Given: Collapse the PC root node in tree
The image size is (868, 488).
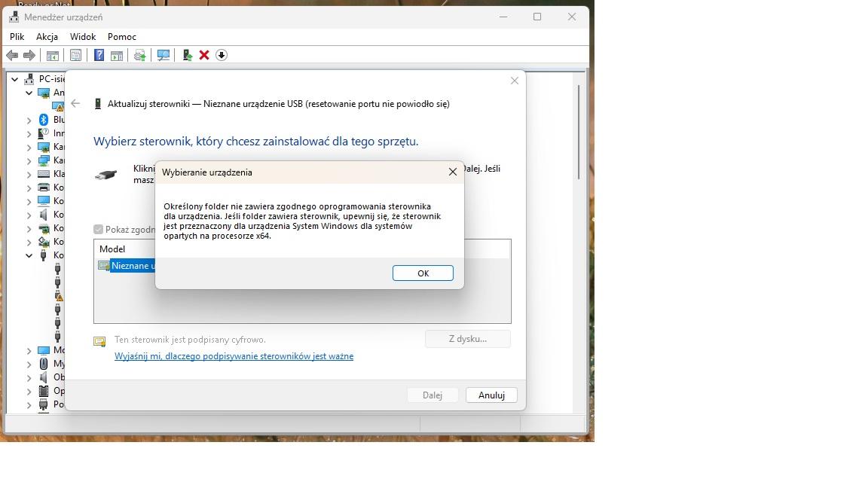Looking at the screenshot, I should coord(14,79).
